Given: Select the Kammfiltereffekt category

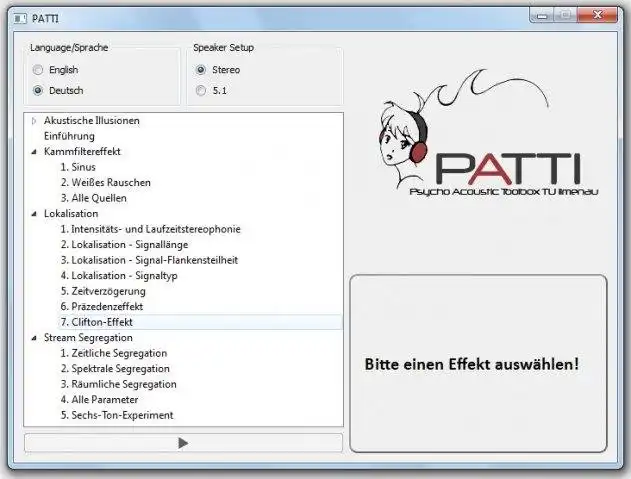Looking at the screenshot, I should coord(82,152).
